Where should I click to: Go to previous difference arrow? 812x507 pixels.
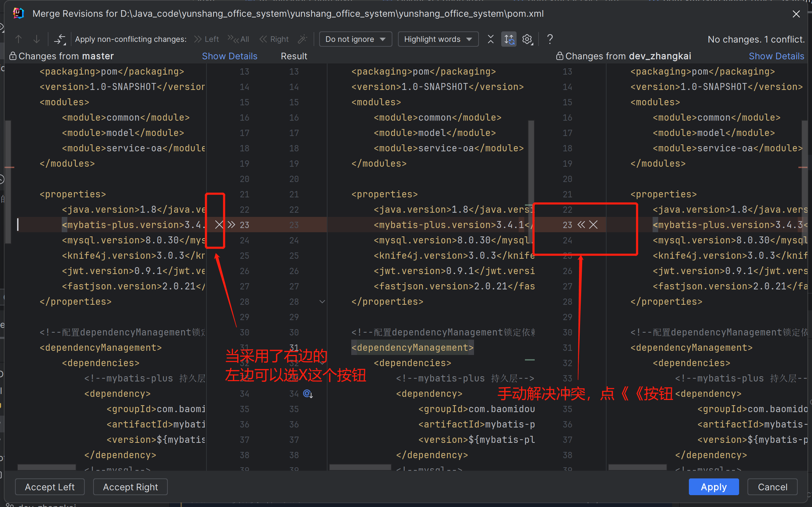pos(19,39)
